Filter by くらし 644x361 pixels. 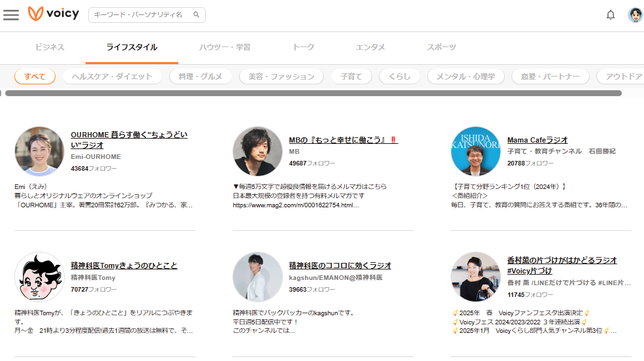pyautogui.click(x=400, y=77)
